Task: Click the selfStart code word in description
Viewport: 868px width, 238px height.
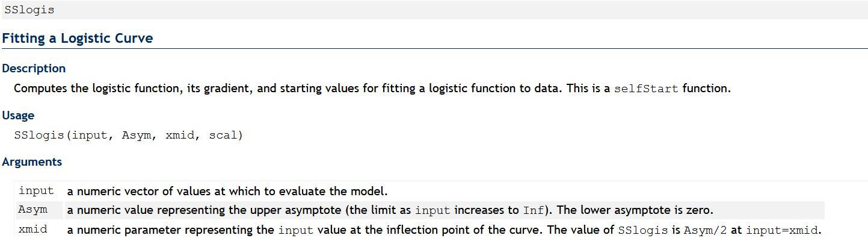Action: 646,89
